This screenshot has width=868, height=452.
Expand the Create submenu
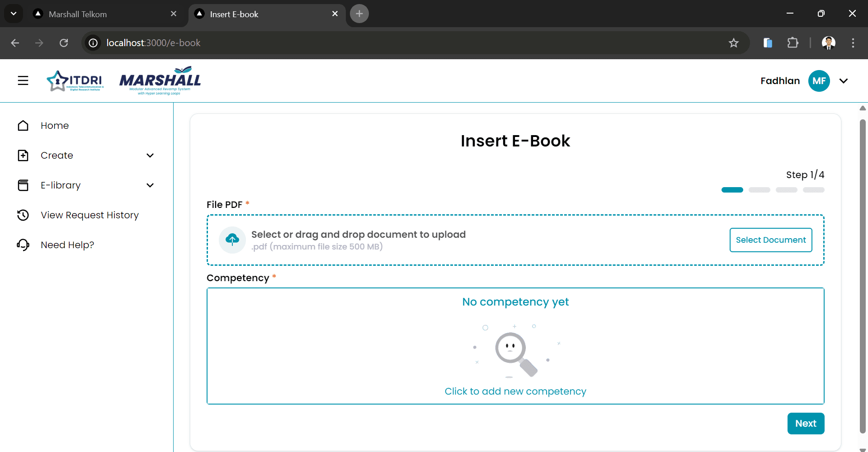pos(150,155)
